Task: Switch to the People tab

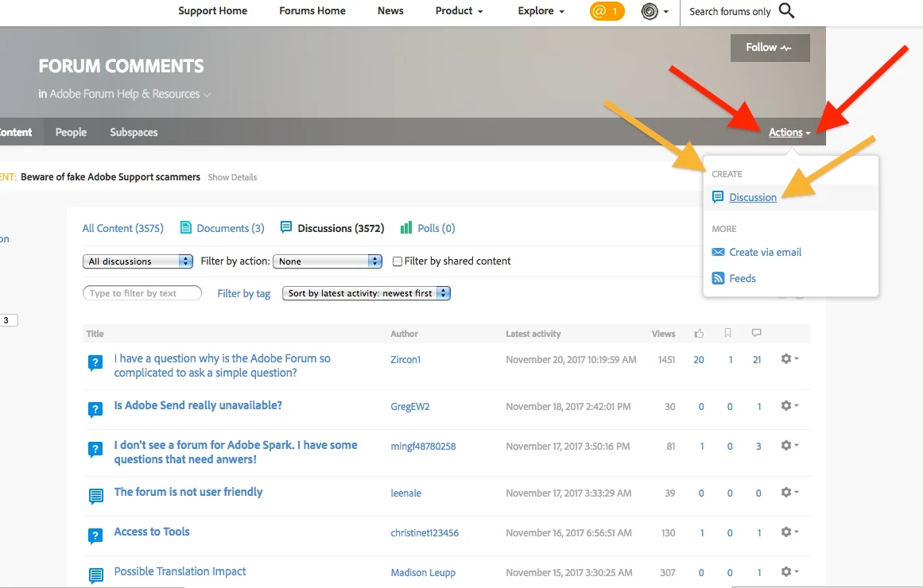Action: point(71,133)
